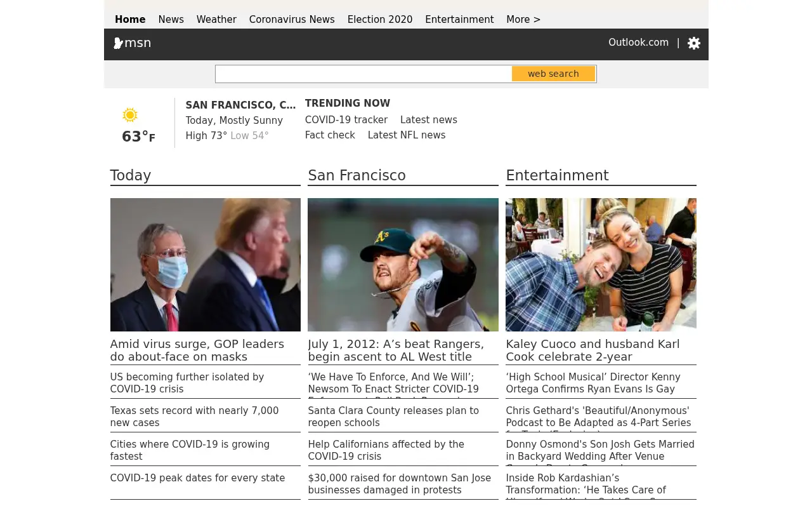Open the Fact check link
This screenshot has width=812, height=508.
click(330, 135)
